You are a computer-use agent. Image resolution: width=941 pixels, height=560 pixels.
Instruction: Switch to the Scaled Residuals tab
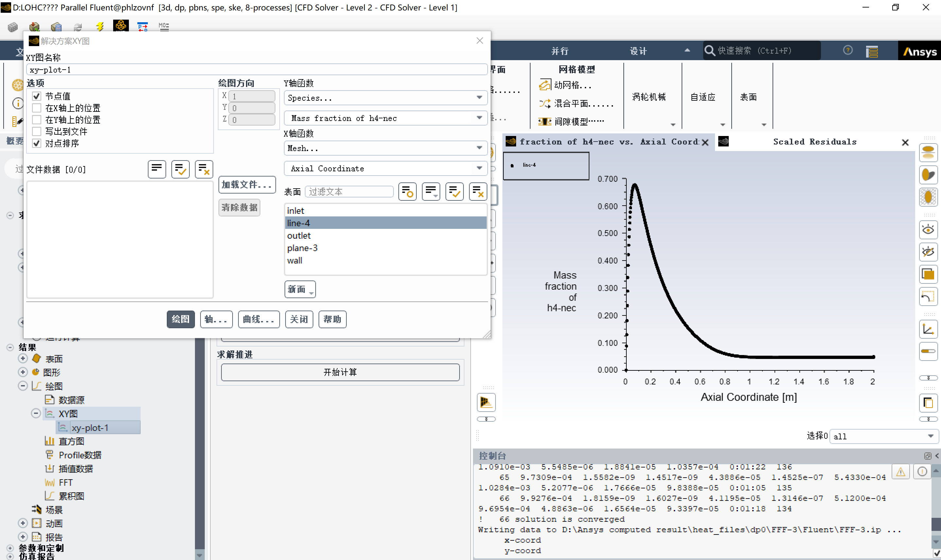point(814,142)
